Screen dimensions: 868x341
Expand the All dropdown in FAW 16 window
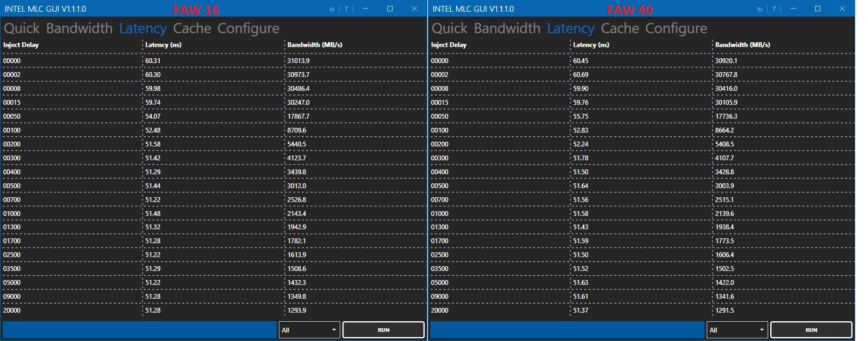click(x=309, y=330)
